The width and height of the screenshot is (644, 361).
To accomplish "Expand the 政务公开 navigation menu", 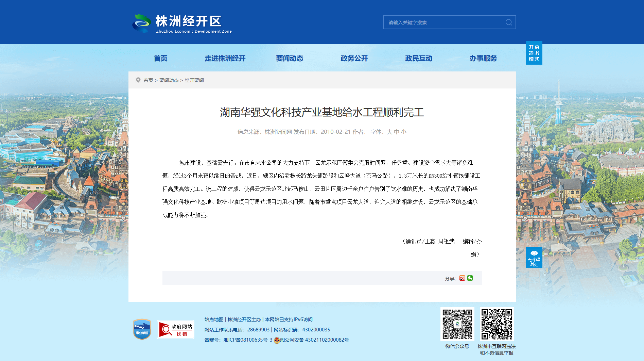I will 354,59.
